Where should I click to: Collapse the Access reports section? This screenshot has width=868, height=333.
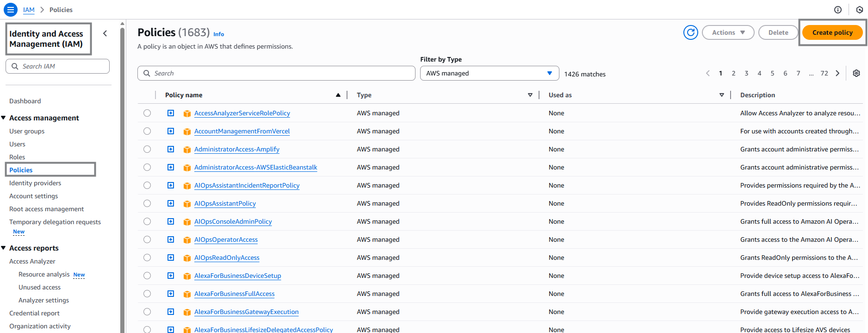tap(4, 248)
